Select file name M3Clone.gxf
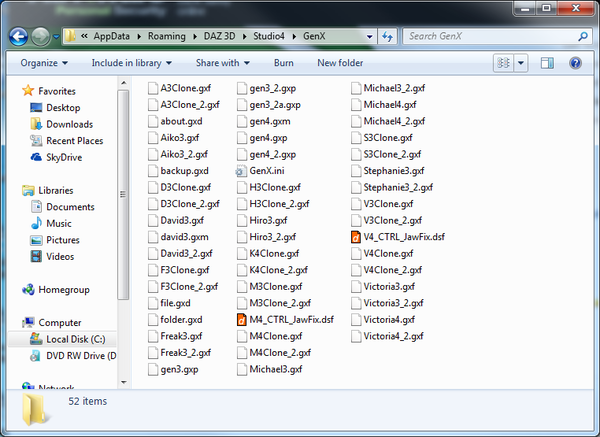Screen dimensions: 600x437 click(276, 286)
